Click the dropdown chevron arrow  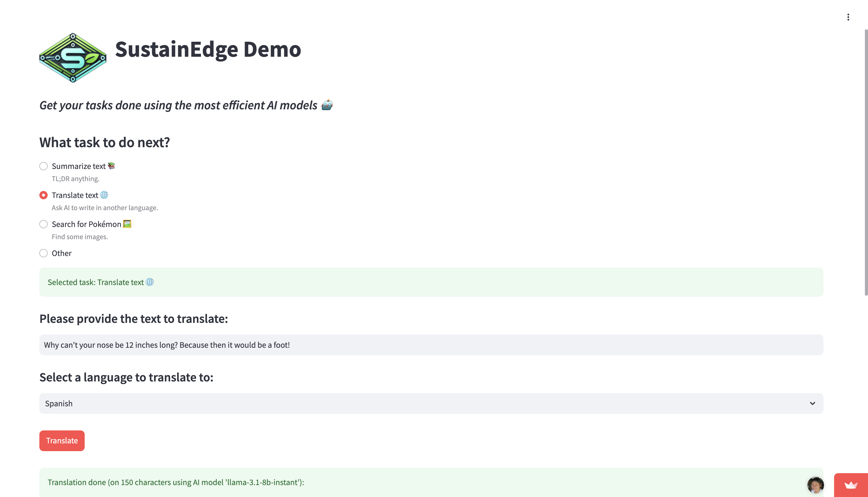point(812,403)
